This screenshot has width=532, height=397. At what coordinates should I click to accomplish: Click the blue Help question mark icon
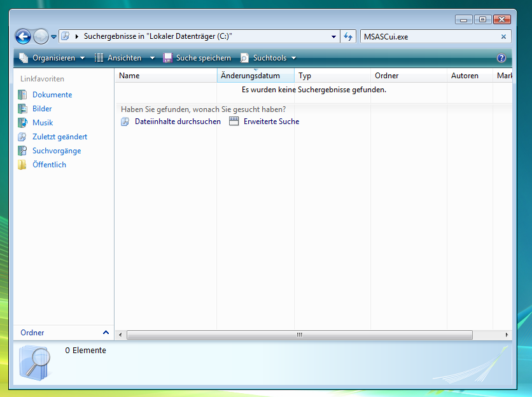point(501,58)
